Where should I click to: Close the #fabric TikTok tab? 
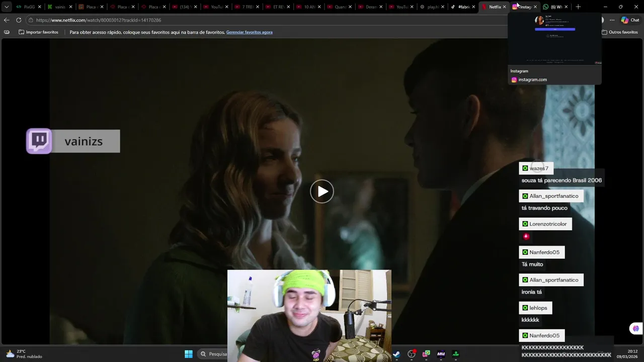(x=473, y=7)
